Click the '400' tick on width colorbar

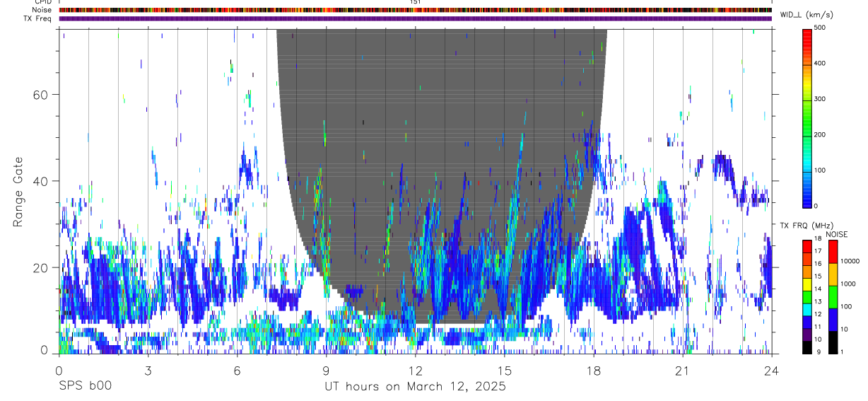[821, 64]
